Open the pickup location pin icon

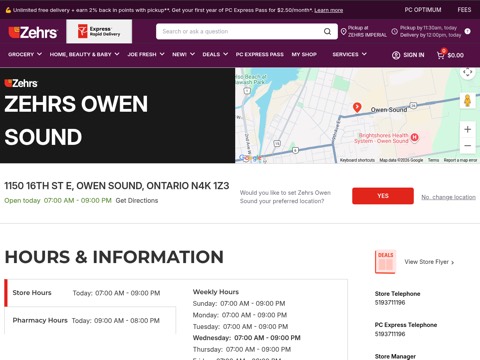343,32
